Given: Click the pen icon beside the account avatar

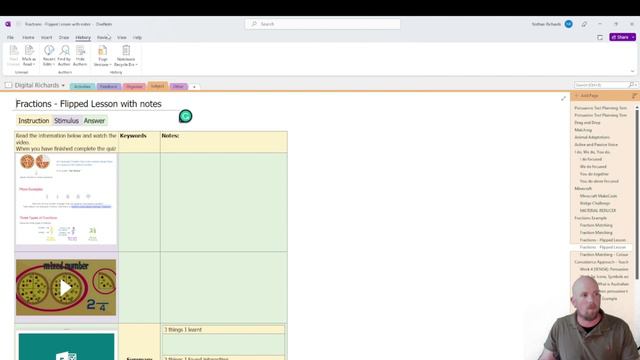Looking at the screenshot, I should tap(584, 24).
